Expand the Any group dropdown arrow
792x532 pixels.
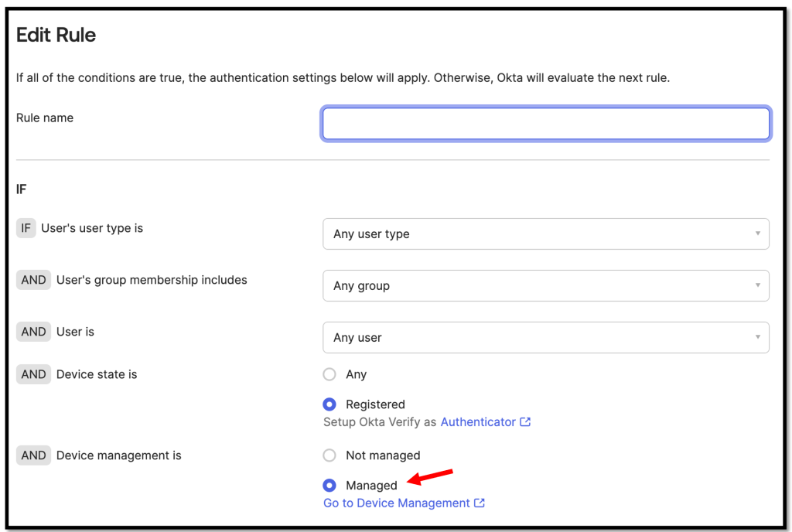(x=757, y=285)
